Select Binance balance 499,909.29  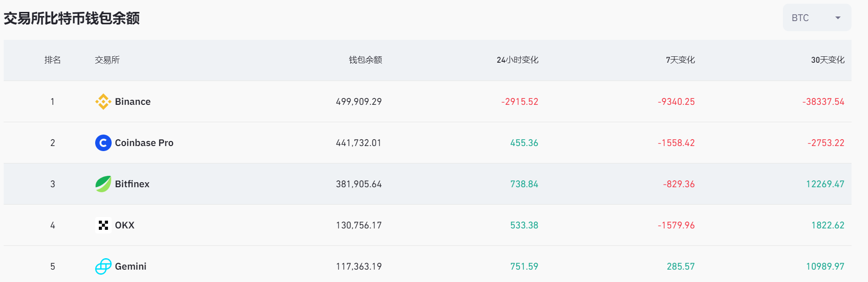359,102
